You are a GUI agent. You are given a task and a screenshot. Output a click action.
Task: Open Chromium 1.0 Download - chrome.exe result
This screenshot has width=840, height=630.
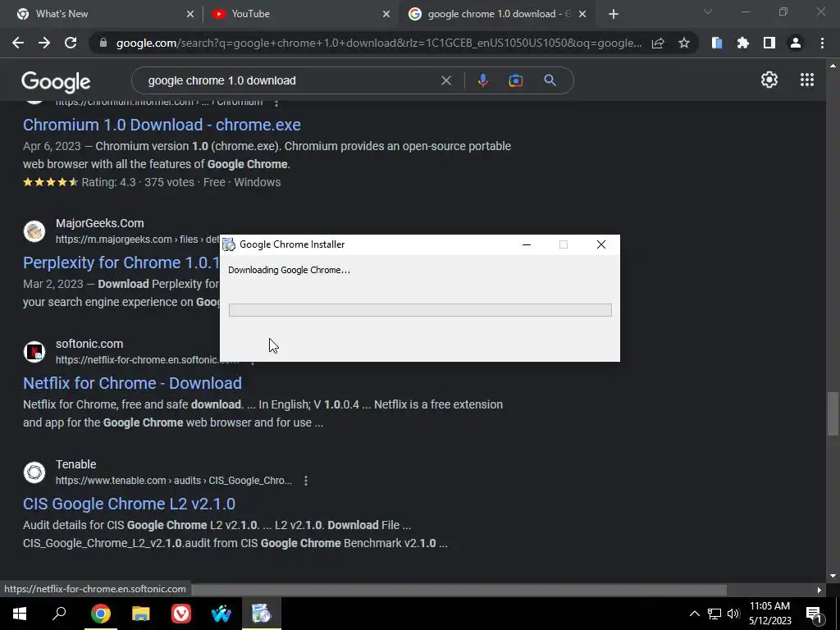click(162, 125)
